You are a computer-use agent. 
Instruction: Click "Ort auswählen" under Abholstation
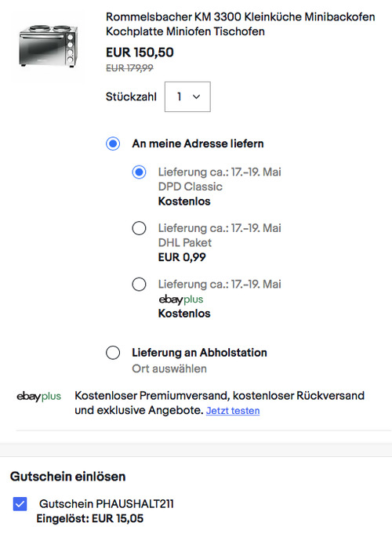coord(169,368)
